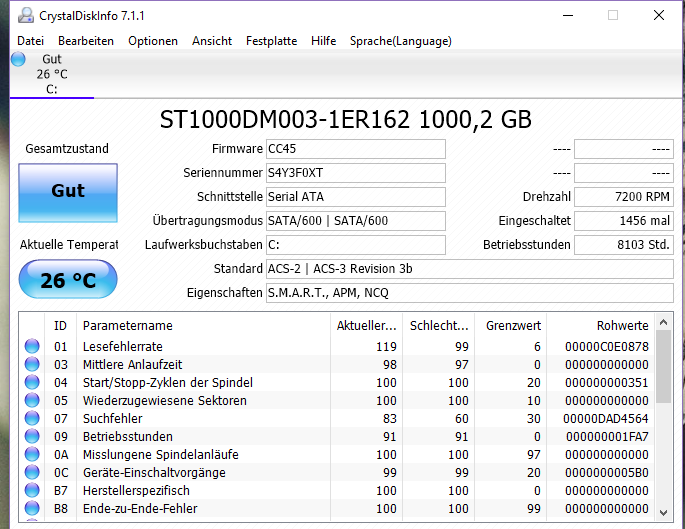Viewport: 685px width, 529px height.
Task: Click the status orb beside Betriebsstunden attribute 09
Action: 32,436
